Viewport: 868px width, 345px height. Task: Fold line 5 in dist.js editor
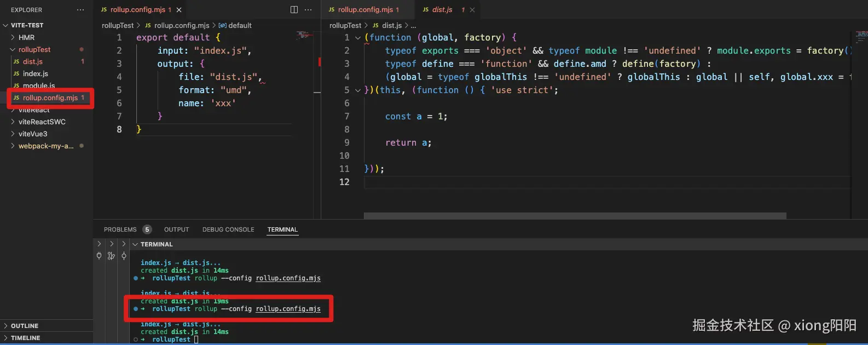coord(358,90)
